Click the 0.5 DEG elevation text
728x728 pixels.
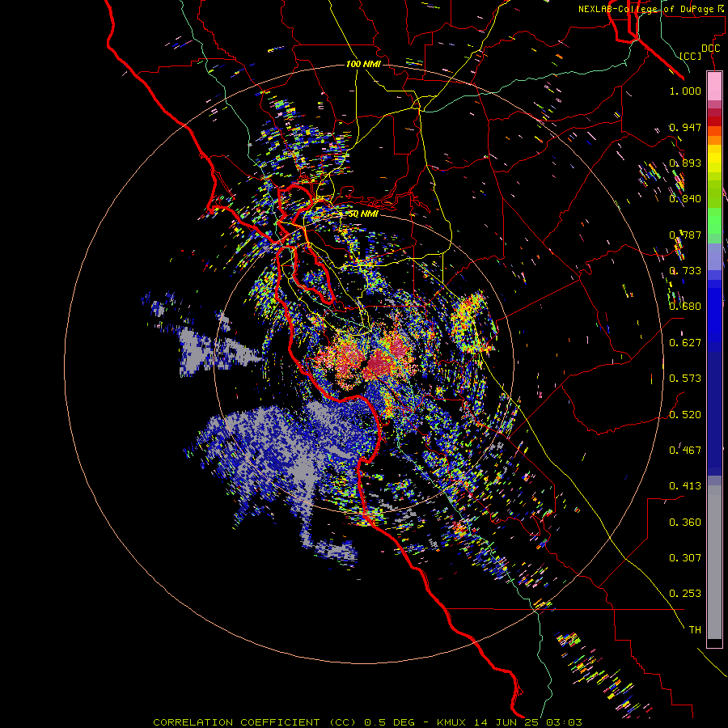tap(390, 722)
